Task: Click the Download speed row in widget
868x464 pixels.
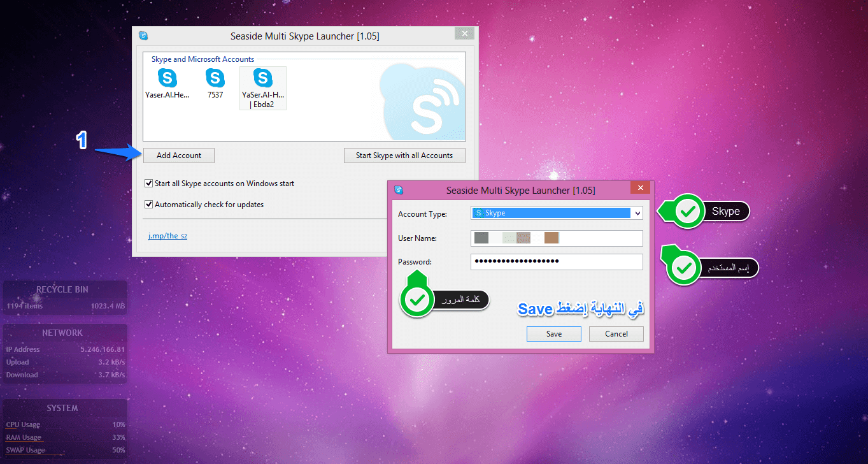Action: (65, 375)
